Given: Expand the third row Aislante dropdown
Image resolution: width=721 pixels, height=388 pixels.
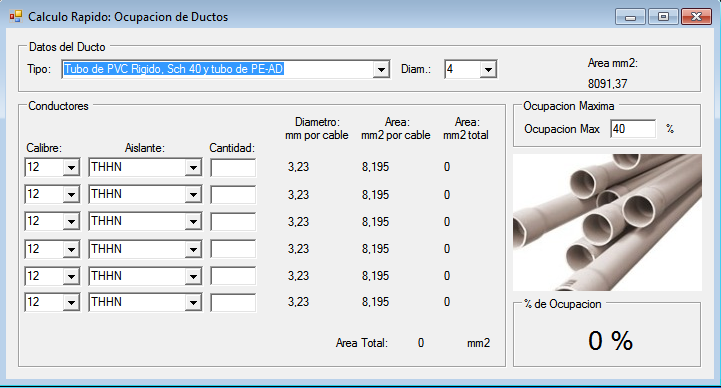Looking at the screenshot, I should (x=145, y=222).
